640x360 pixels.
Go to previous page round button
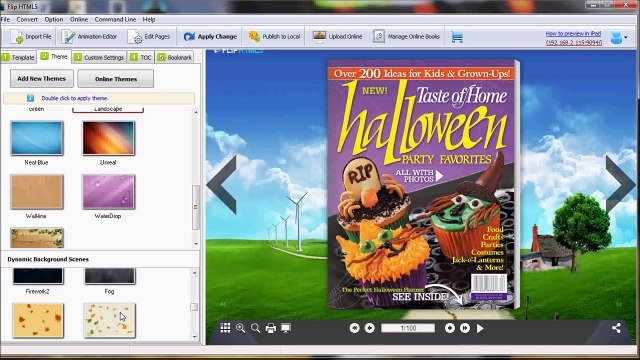pos(369,328)
